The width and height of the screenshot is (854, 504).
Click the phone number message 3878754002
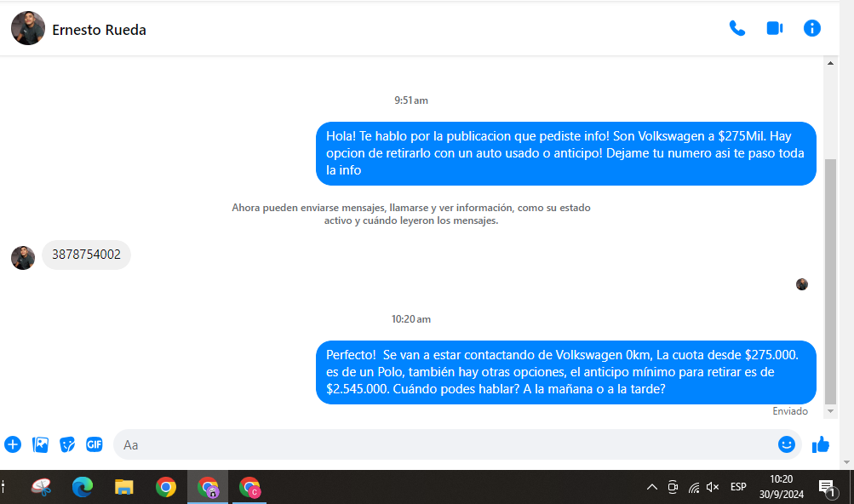[x=86, y=255]
